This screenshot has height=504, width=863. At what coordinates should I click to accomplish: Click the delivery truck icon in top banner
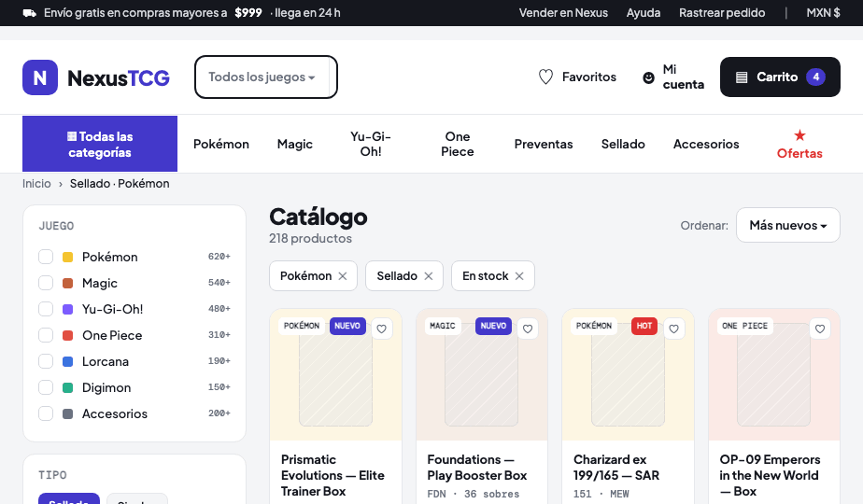(30, 13)
